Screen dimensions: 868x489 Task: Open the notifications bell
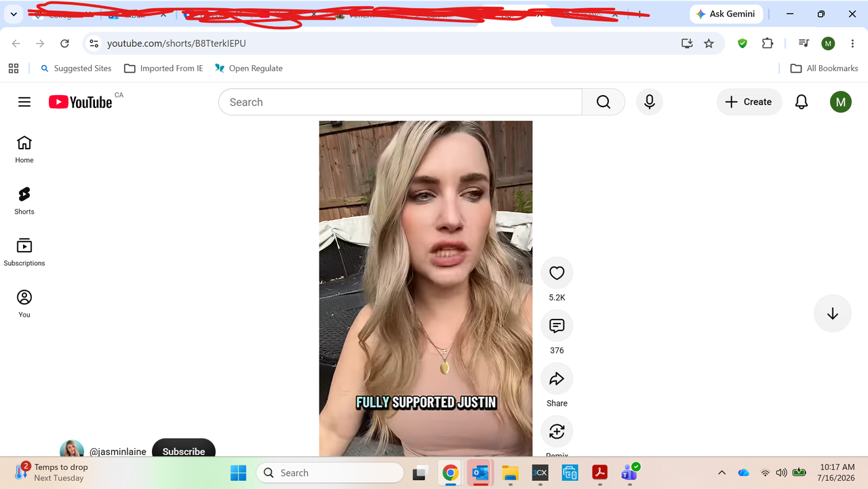[x=802, y=102]
